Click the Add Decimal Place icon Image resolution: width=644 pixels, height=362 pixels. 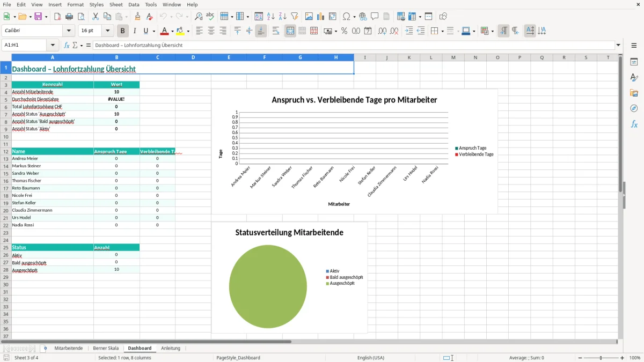382,31
